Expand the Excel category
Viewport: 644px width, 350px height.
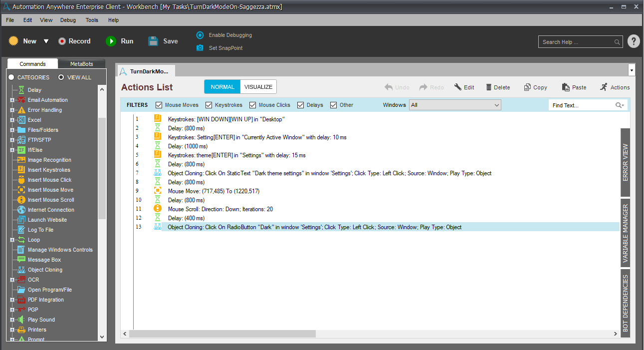click(12, 120)
